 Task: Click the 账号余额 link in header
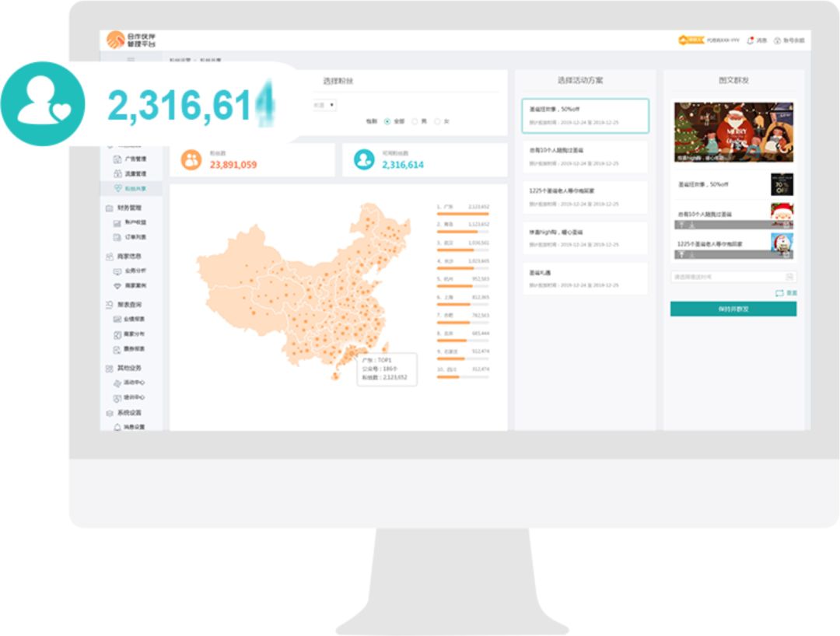coord(794,40)
